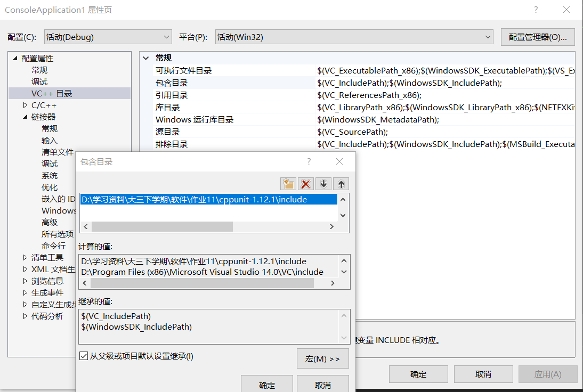583x392 pixels.
Task: Move the include path down with arrow icon
Action: click(323, 183)
